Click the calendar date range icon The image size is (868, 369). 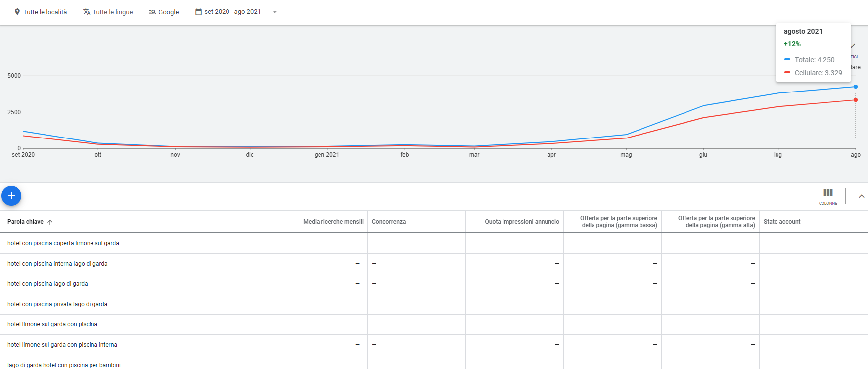[198, 12]
